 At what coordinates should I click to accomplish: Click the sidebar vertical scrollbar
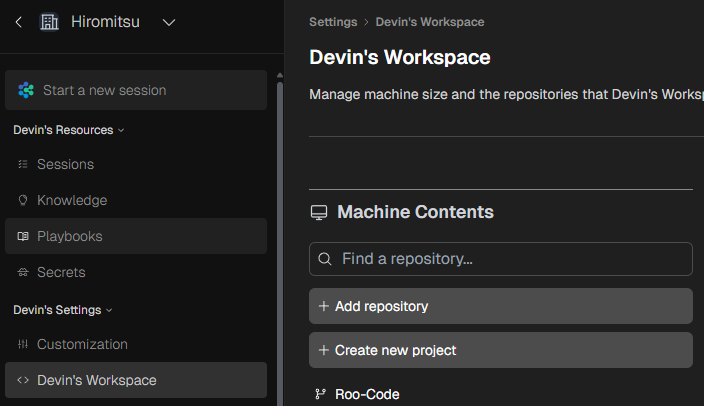280,243
